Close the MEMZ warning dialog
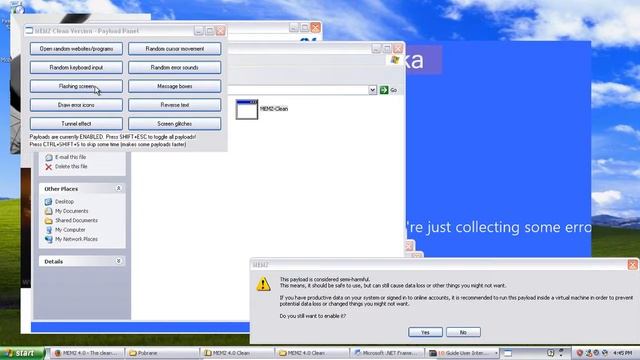Image resolution: width=640 pixels, height=360 pixels. pos(633,265)
